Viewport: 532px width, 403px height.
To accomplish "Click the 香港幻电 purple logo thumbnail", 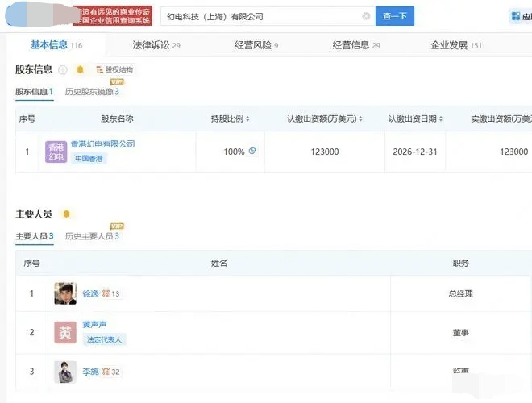I will [56, 152].
